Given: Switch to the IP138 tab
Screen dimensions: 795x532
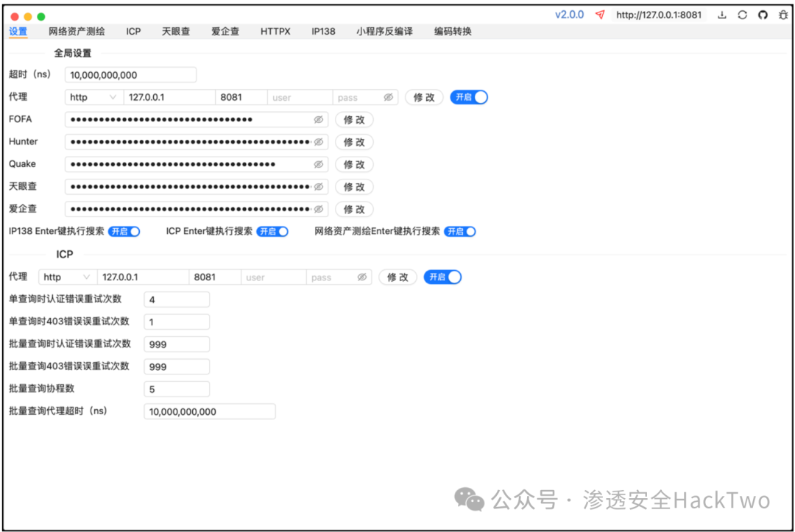Looking at the screenshot, I should click(x=323, y=32).
